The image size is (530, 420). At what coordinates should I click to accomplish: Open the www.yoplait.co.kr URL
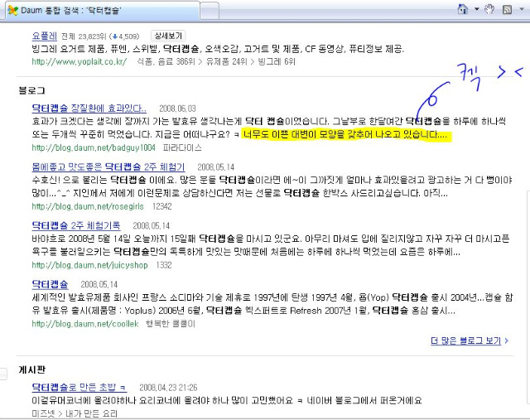79,61
